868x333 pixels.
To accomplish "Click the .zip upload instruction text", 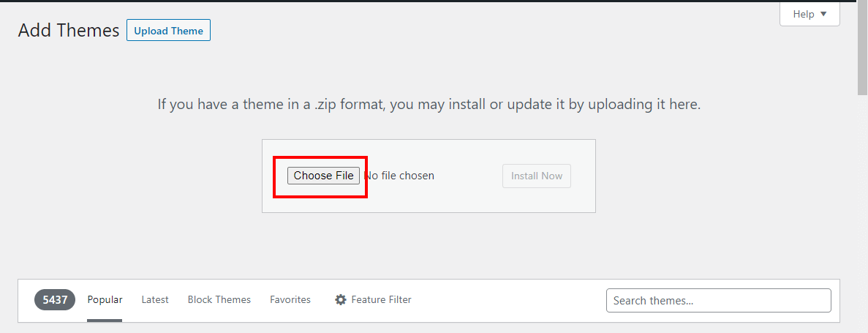I will [x=429, y=105].
